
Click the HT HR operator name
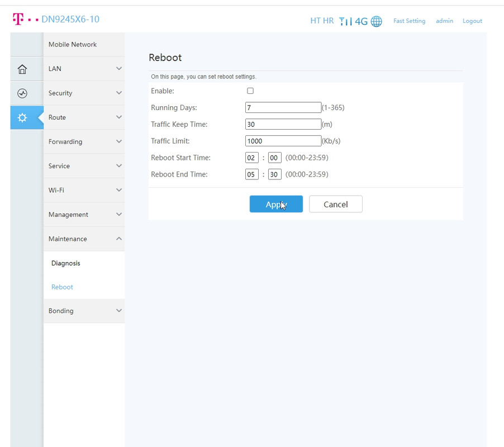(322, 21)
